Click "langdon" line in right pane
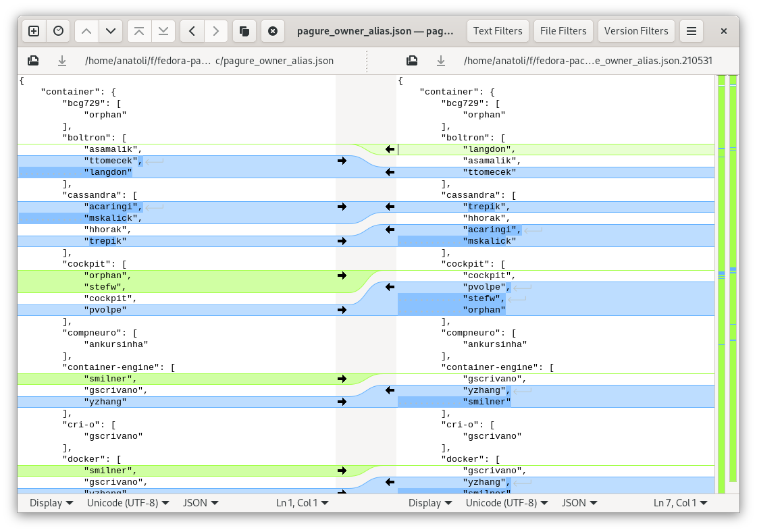Viewport: 757px width, 532px height. (489, 149)
